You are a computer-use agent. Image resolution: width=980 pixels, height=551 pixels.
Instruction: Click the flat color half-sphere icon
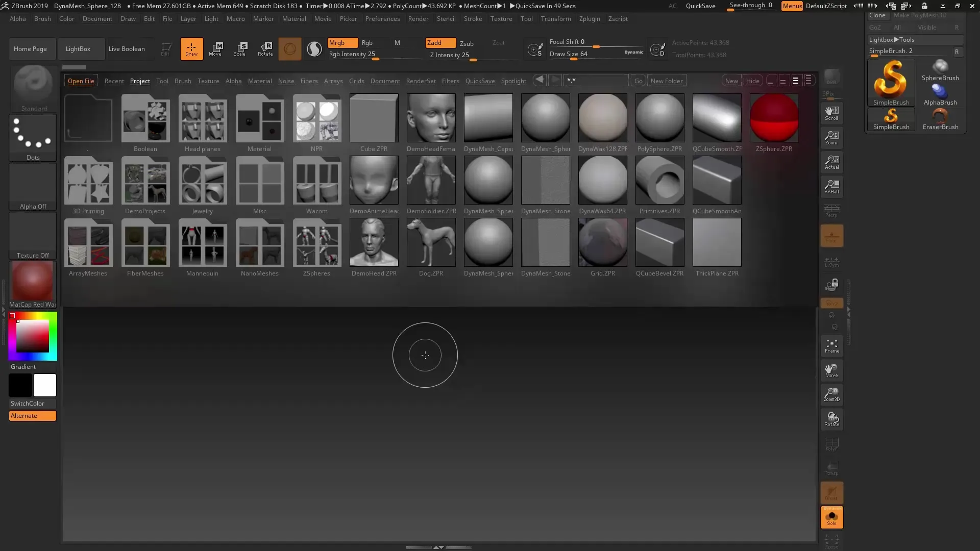pyautogui.click(x=314, y=49)
